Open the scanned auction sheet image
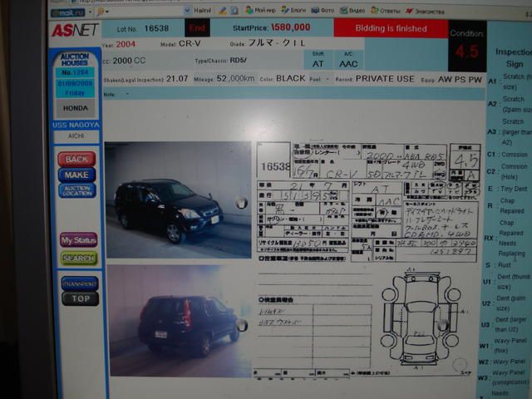532x399 pixels. click(368, 259)
